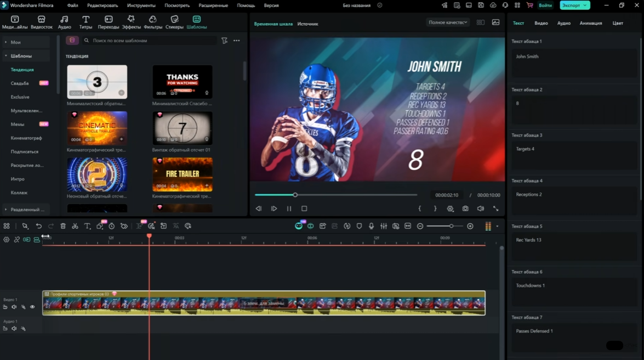Click the save project floppy disk icon
644x360 pixels.
[481, 5]
